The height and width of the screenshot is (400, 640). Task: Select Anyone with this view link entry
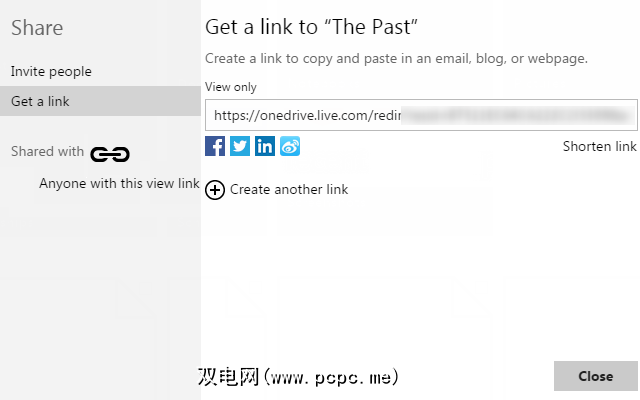coord(119,184)
